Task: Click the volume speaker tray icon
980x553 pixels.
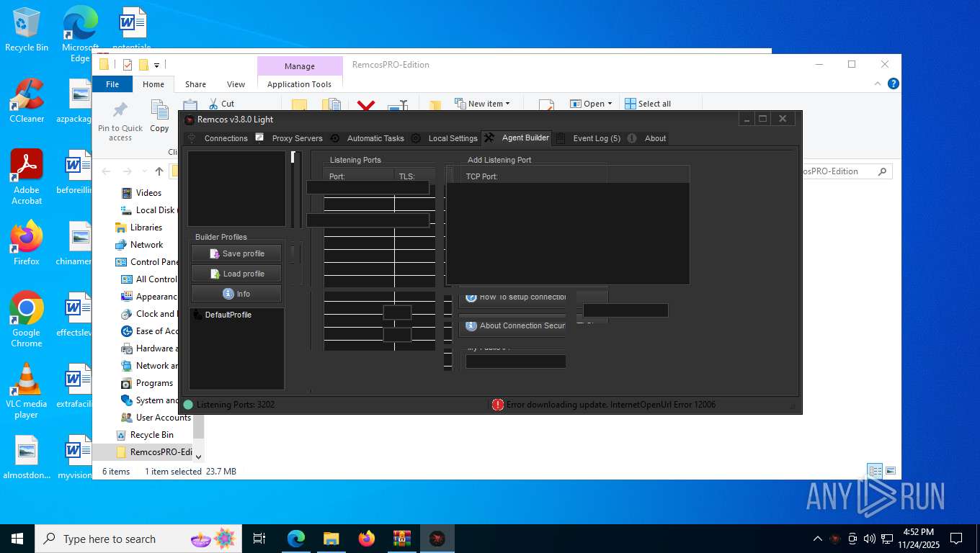Action: [x=869, y=539]
